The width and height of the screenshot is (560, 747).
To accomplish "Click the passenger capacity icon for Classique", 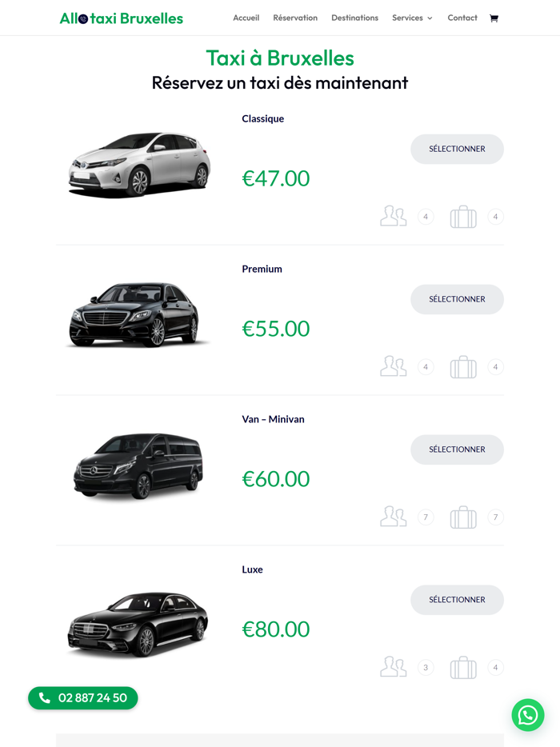I will [x=393, y=216].
